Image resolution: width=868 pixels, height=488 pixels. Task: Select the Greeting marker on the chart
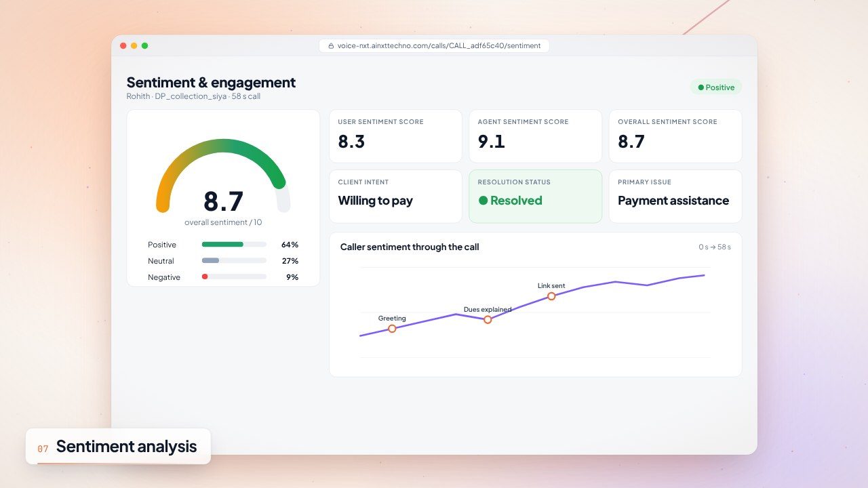coord(392,329)
